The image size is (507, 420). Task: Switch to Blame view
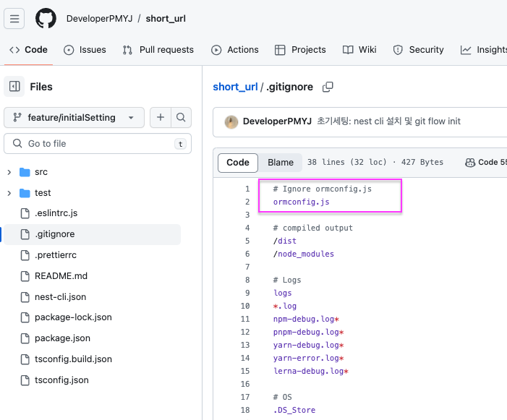coord(281,163)
